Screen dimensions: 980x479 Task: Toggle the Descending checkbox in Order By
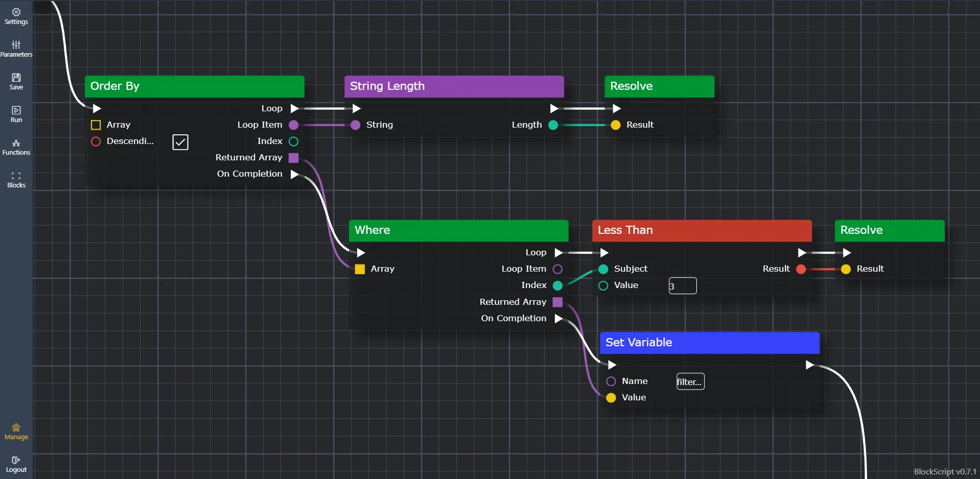tap(180, 142)
